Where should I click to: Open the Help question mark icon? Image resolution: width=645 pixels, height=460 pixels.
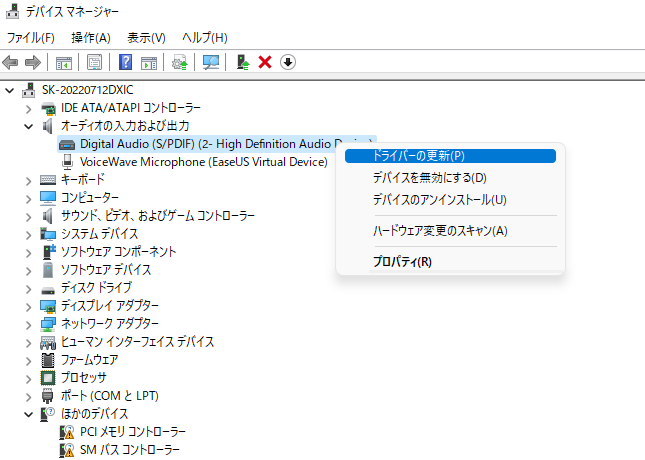pyautogui.click(x=125, y=62)
